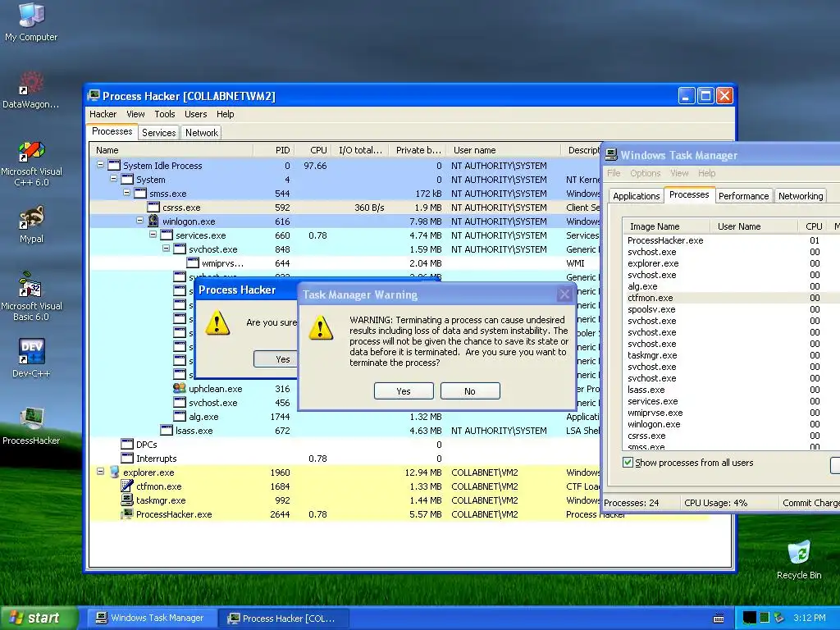Screen dimensions: 840x630
Task: Click the csrss.exe window icon
Action: click(153, 208)
